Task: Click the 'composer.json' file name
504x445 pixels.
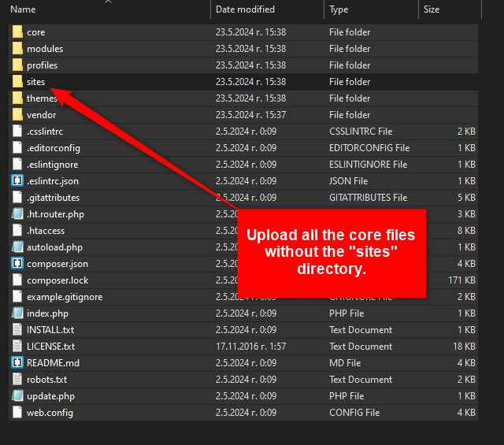Action: pos(57,265)
